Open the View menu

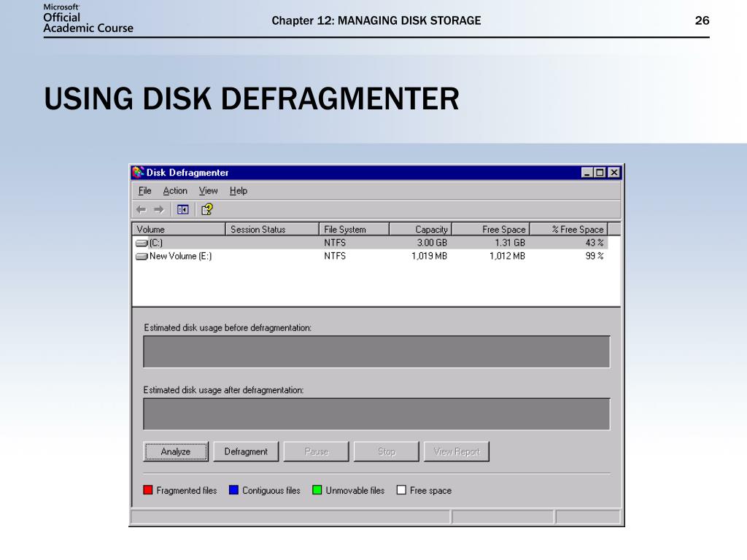208,191
